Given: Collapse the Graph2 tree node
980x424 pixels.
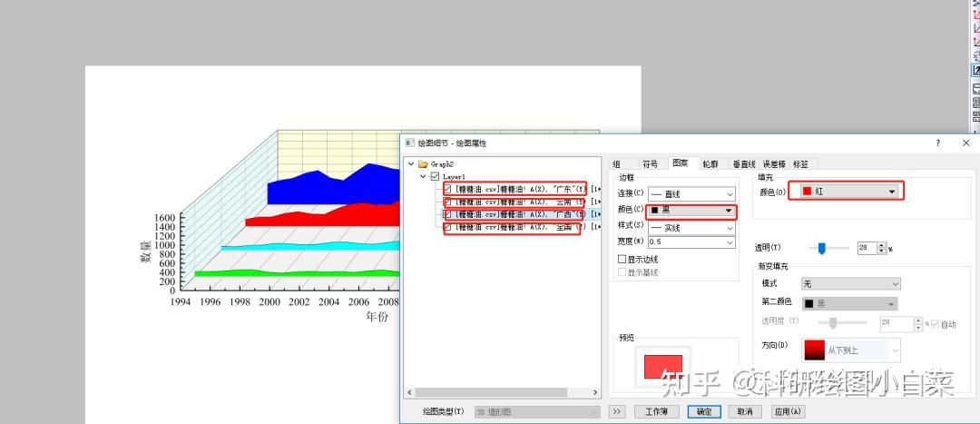Looking at the screenshot, I should click(411, 164).
